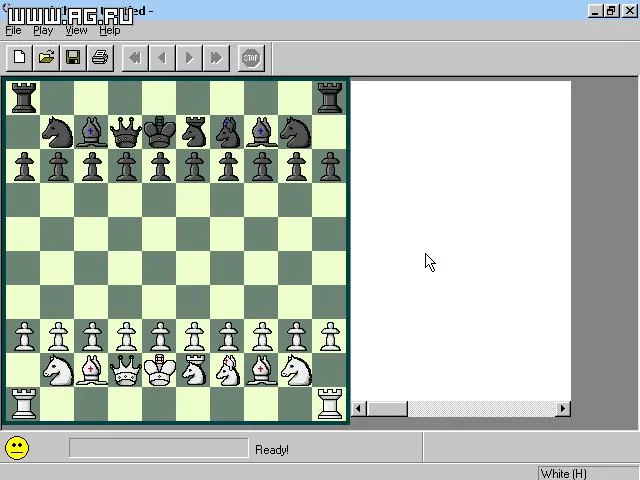Click the empty status input field

tap(159, 448)
